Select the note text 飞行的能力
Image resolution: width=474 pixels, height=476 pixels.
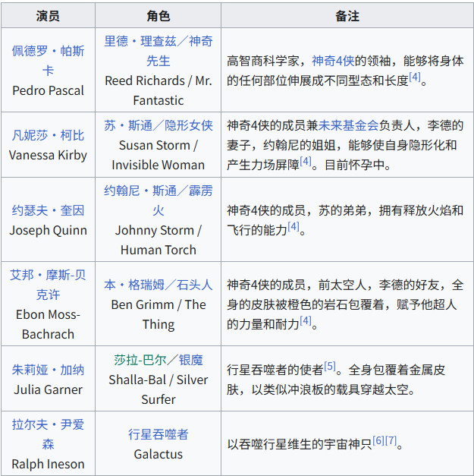(257, 230)
